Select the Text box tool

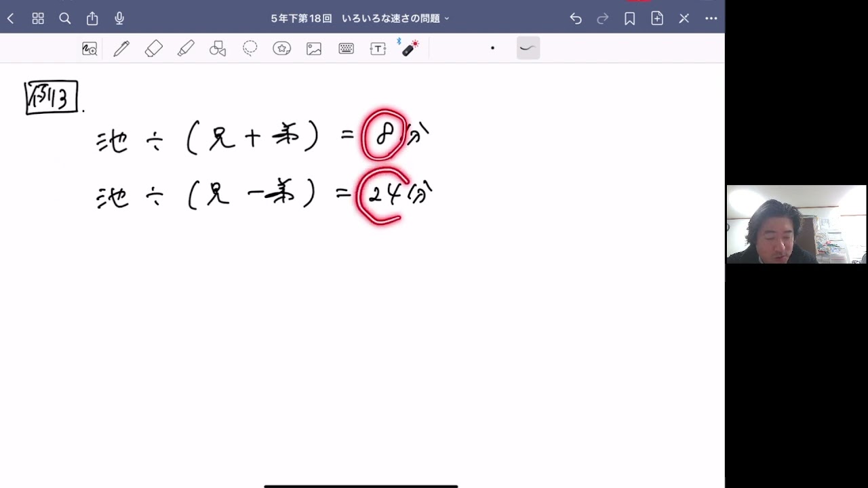click(x=378, y=48)
